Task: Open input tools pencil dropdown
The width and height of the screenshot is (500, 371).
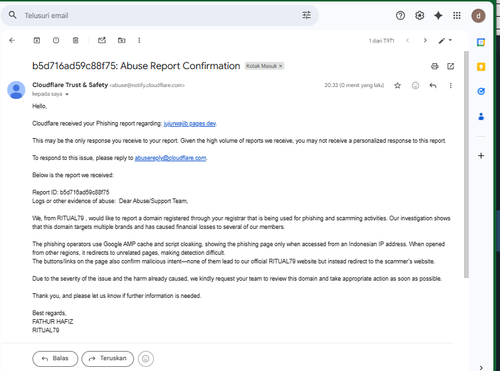Action: point(445,40)
